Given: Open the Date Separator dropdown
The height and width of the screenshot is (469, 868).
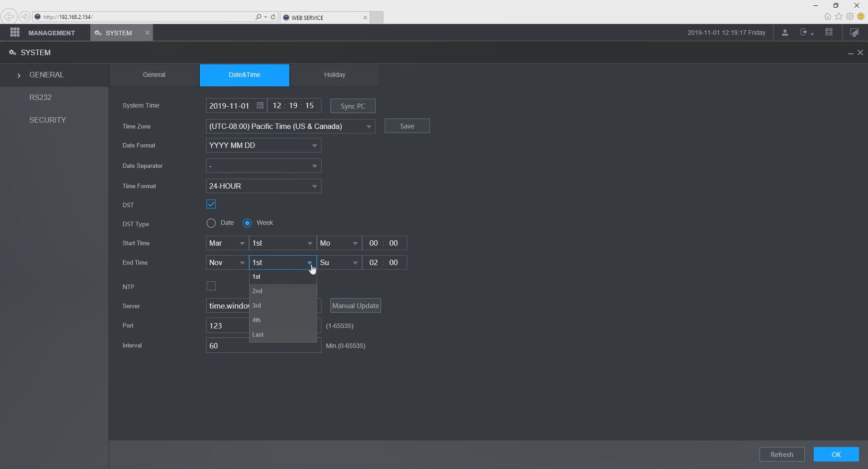Looking at the screenshot, I should pos(264,166).
